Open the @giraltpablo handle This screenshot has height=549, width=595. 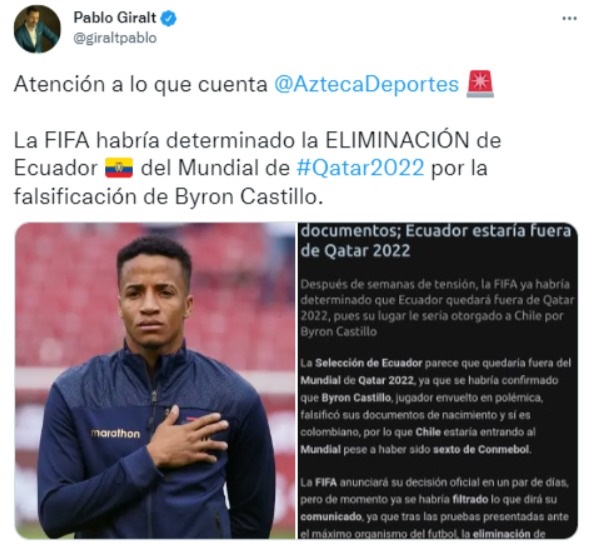115,38
